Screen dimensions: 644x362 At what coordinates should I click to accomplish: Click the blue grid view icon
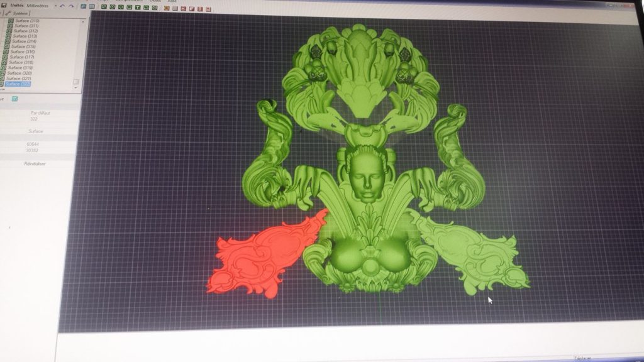pos(92,6)
